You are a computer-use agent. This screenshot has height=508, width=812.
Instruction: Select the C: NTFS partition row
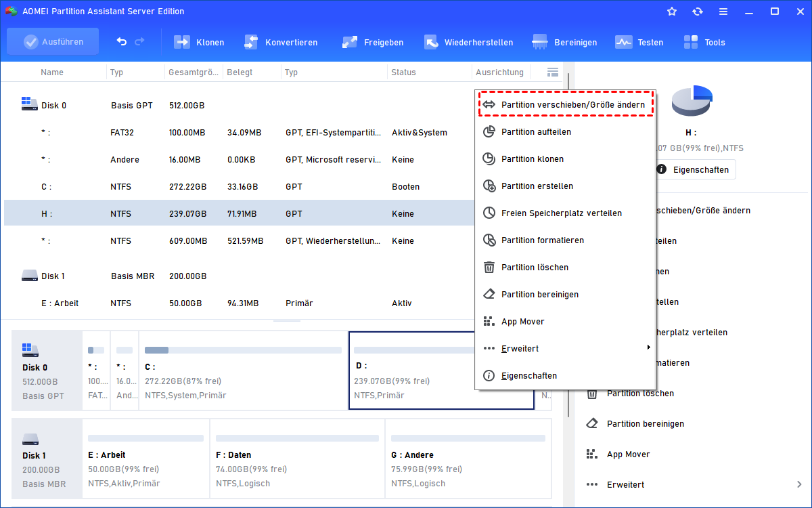(240, 186)
